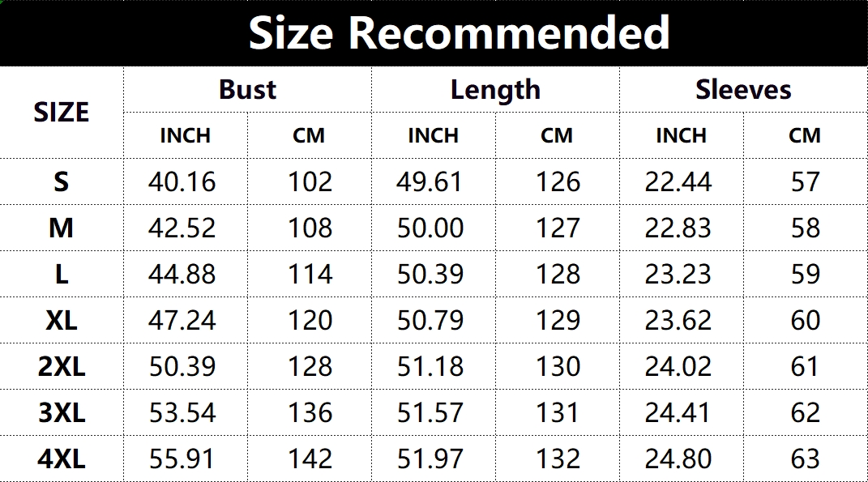The height and width of the screenshot is (482, 868).
Task: Select the 114 bust CM cell
Action: pyautogui.click(x=310, y=274)
